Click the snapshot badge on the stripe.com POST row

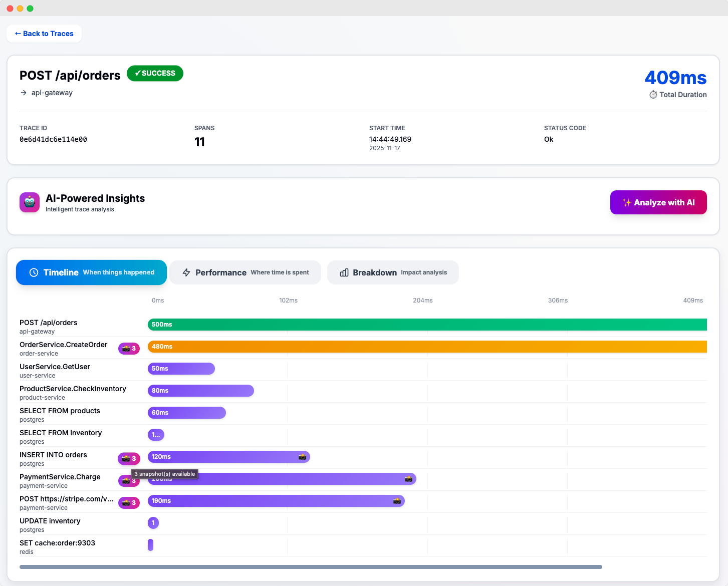point(129,502)
